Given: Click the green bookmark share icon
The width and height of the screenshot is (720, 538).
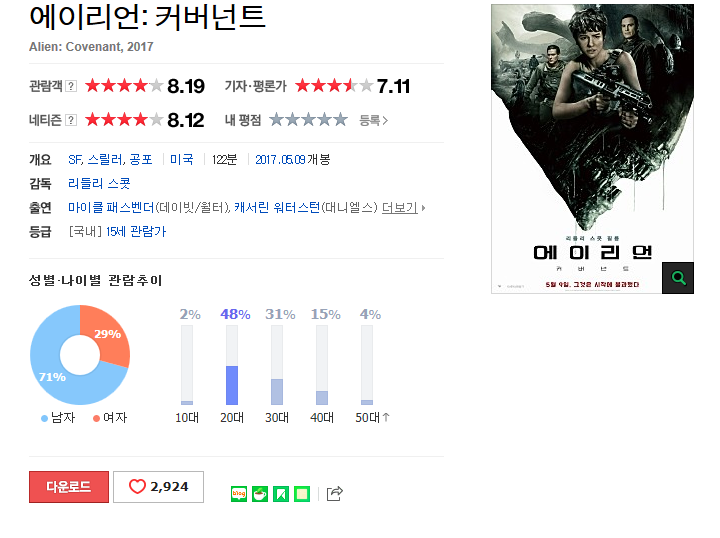Looking at the screenshot, I should [281, 494].
